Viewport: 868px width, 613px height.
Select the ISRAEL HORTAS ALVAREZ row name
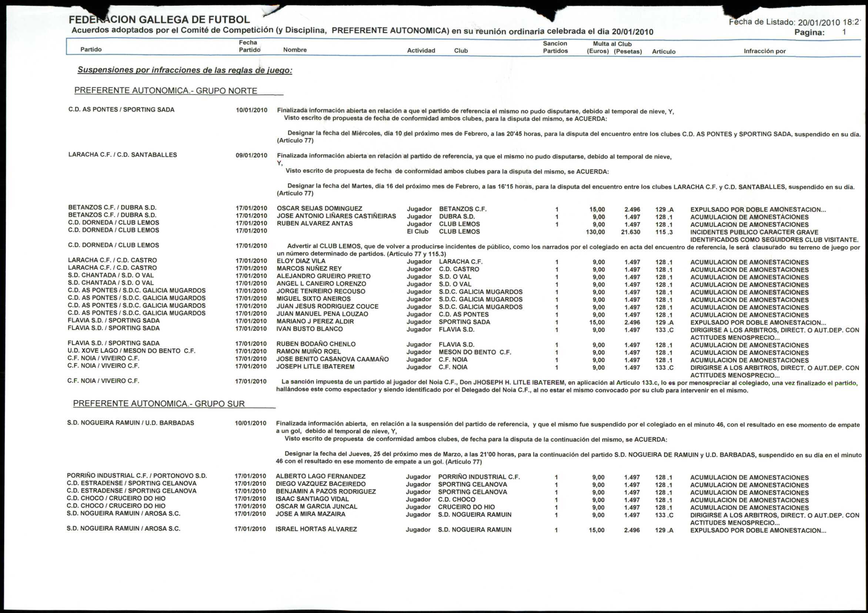(316, 529)
